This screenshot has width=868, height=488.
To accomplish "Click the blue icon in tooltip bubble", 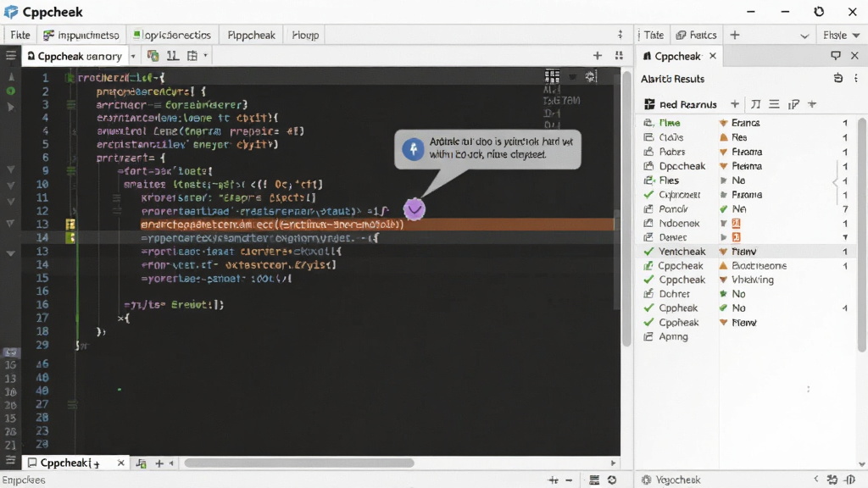I will (413, 149).
